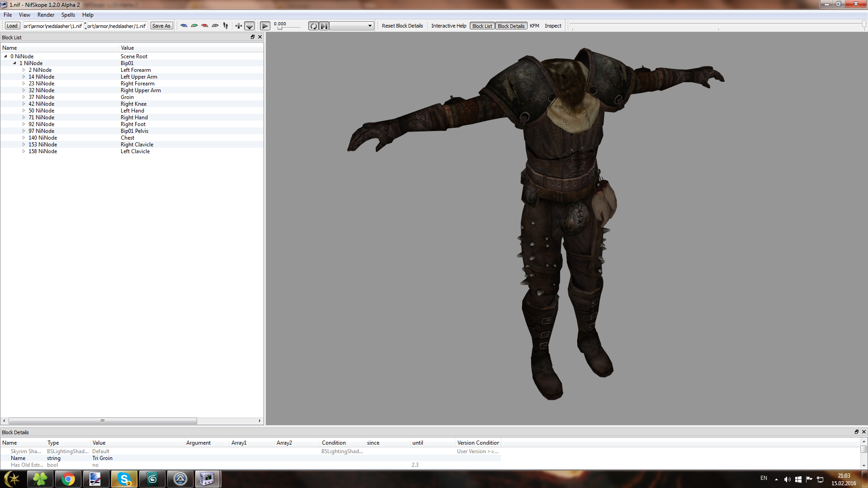The height and width of the screenshot is (488, 868).
Task: Click the gray eye view icon
Action: pos(215,26)
